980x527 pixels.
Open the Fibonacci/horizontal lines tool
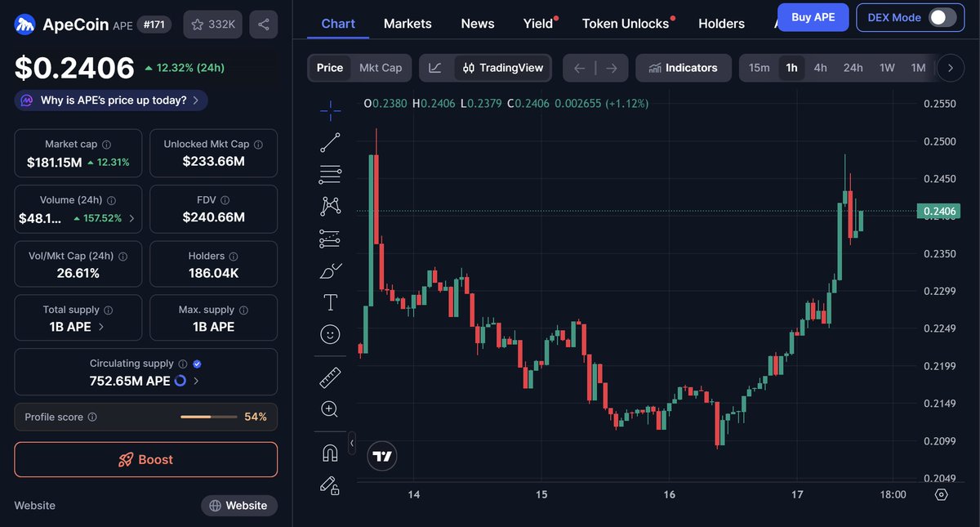pos(330,173)
